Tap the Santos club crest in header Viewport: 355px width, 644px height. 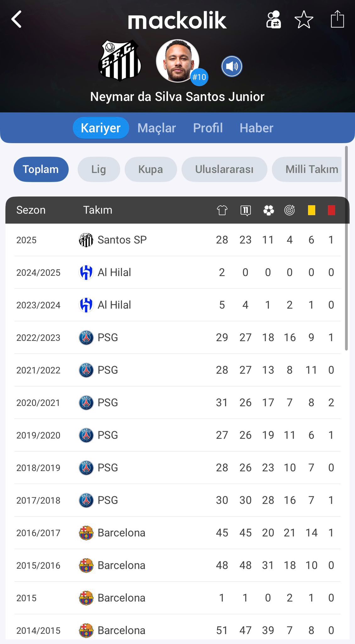point(120,60)
